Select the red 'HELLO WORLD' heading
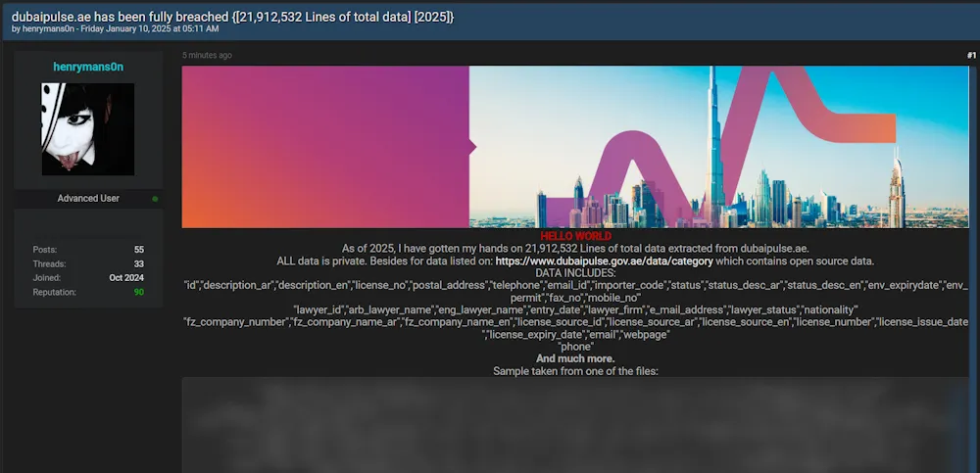Screen dimensions: 980x473 pos(575,236)
